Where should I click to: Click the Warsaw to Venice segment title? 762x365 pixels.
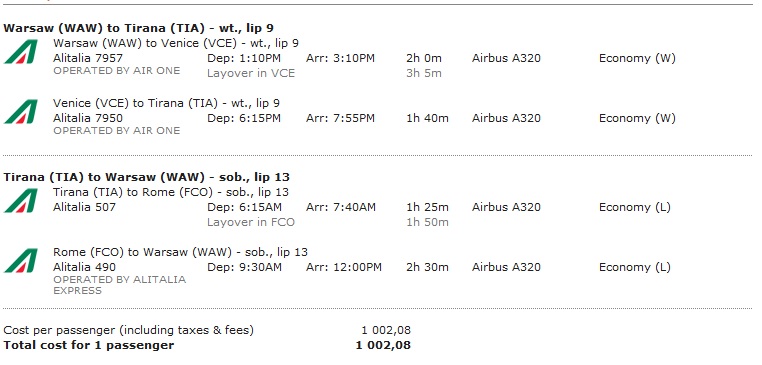tap(176, 43)
